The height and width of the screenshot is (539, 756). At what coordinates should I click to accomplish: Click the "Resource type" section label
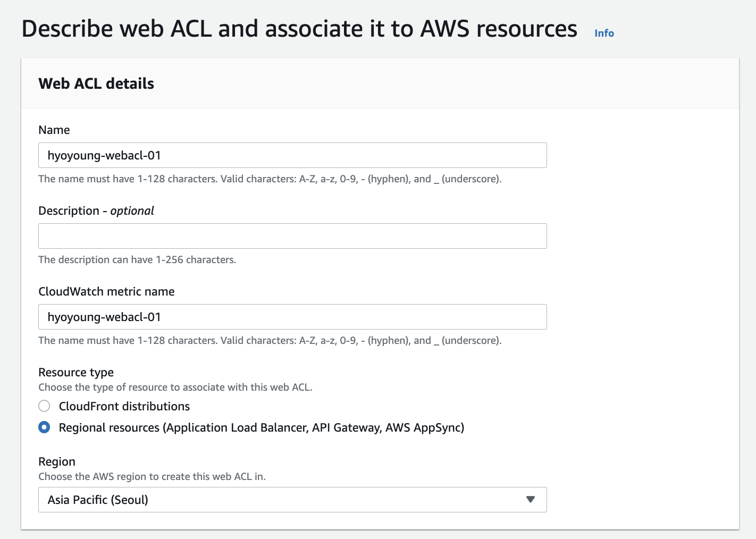click(76, 373)
